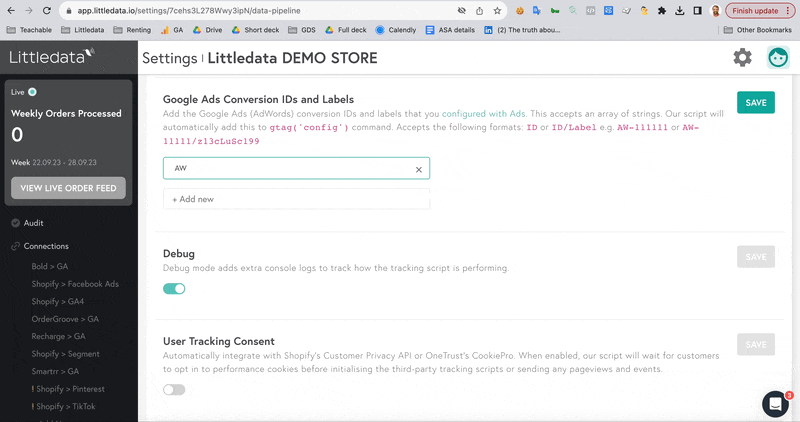Viewport: 800px width, 422px height.
Task: Open the browser share icon
Action: coord(480,11)
